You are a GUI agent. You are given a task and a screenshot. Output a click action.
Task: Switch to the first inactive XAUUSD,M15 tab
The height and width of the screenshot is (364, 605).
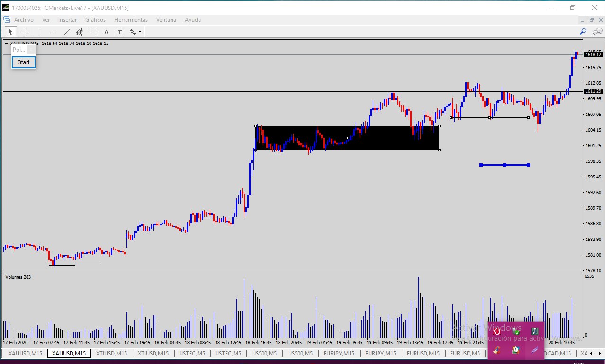point(25,353)
